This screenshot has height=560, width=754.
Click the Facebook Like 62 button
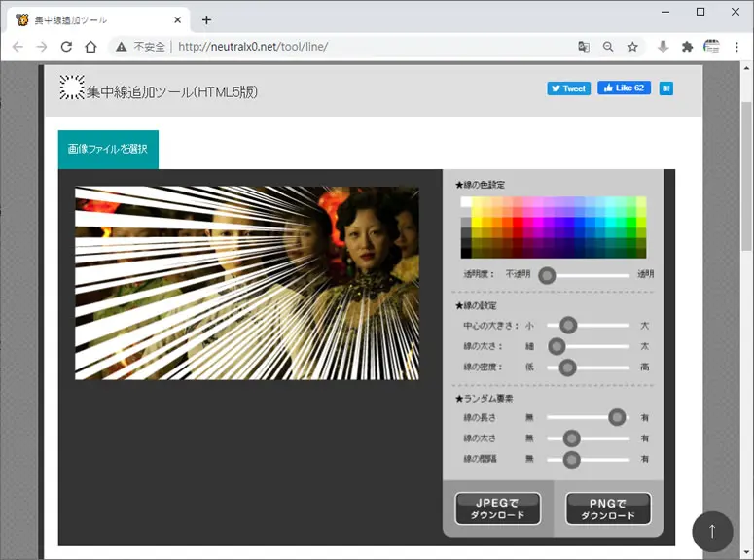pyautogui.click(x=624, y=87)
